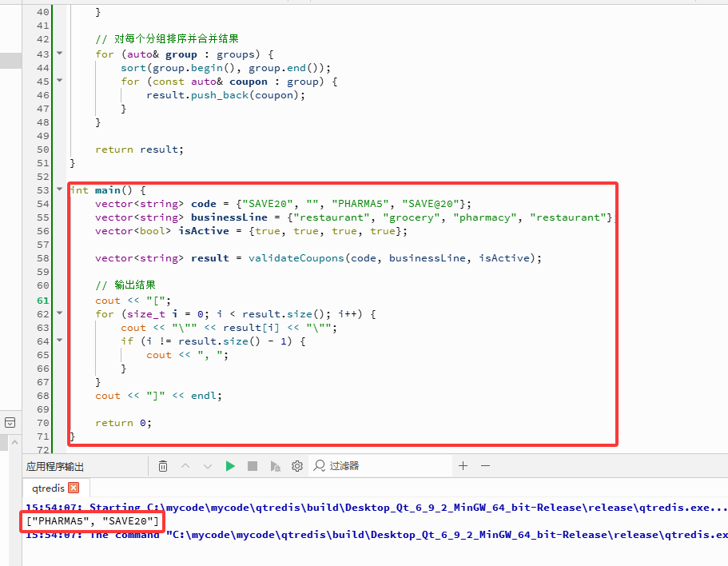Click the "return 0;" statement
The width and height of the screenshot is (728, 566).
tap(123, 423)
